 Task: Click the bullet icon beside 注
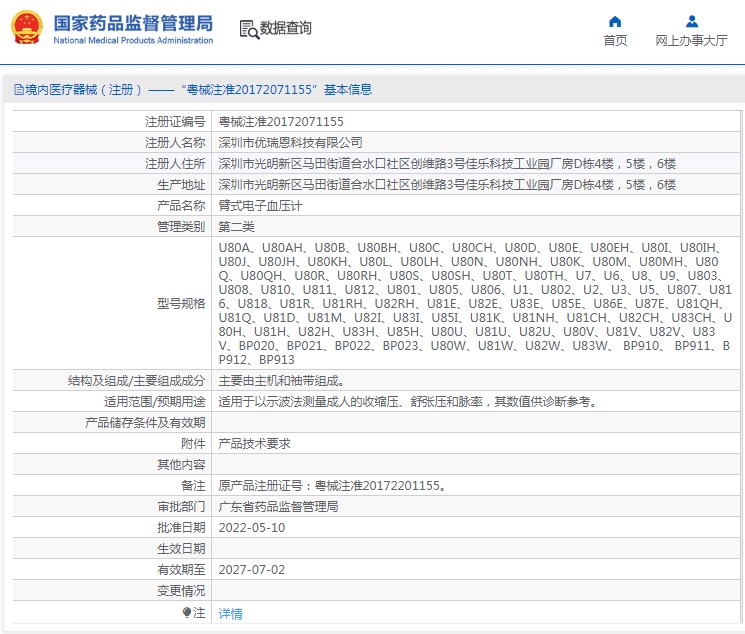[x=187, y=612]
